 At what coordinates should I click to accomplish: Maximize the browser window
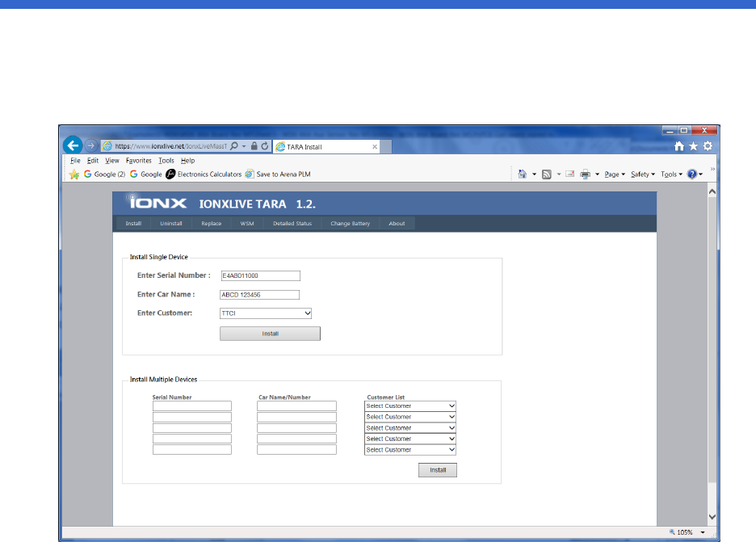[x=683, y=130]
